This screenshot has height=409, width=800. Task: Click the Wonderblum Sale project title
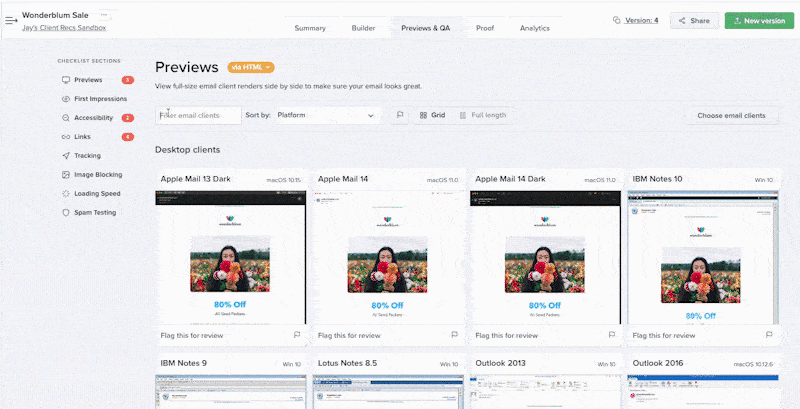(55, 15)
